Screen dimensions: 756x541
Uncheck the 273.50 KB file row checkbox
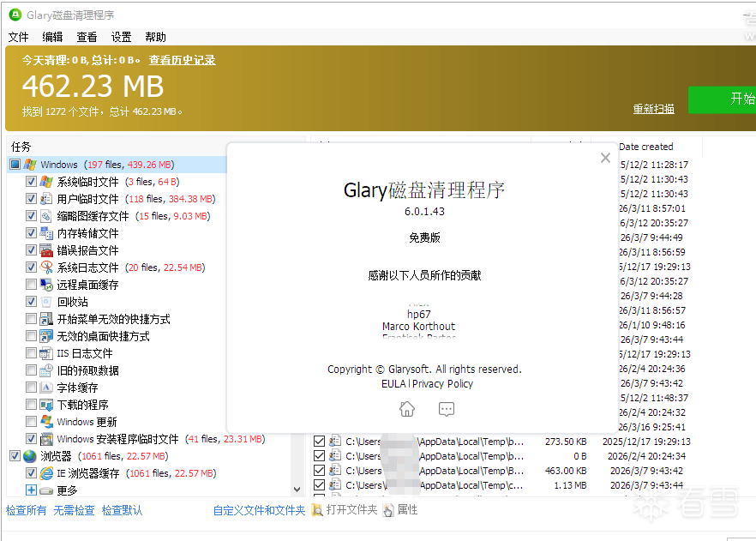coord(319,442)
